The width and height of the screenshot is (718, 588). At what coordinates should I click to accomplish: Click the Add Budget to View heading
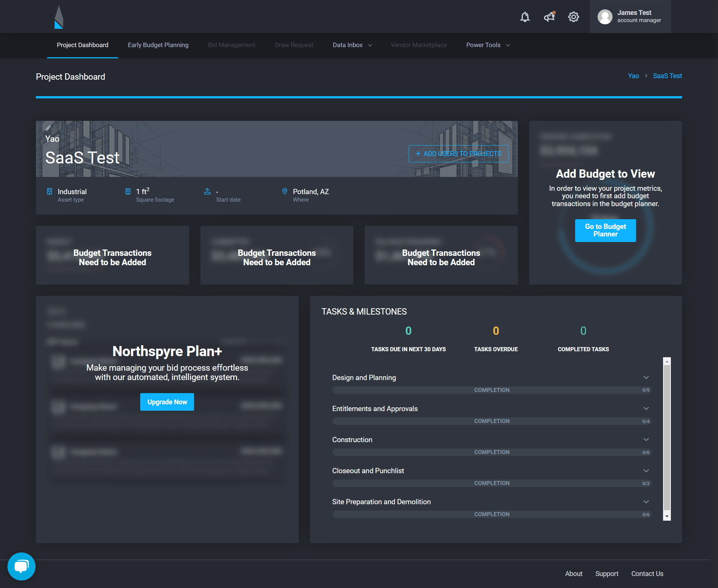tap(605, 174)
